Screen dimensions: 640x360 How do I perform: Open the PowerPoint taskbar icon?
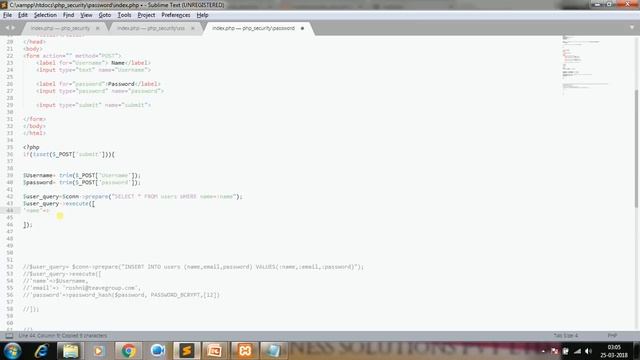tap(215, 351)
